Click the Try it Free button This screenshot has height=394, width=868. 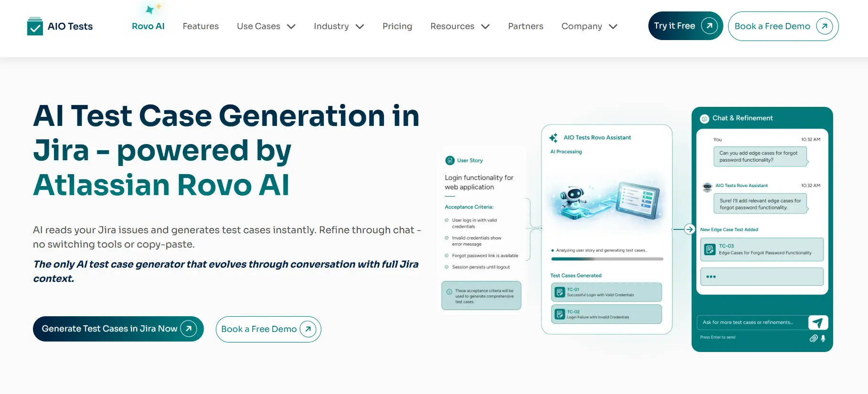click(x=686, y=26)
